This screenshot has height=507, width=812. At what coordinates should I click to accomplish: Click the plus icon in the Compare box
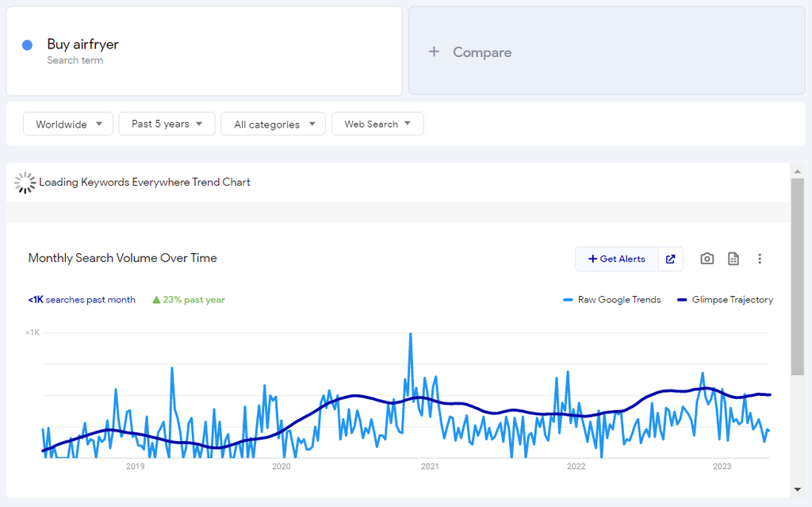434,52
